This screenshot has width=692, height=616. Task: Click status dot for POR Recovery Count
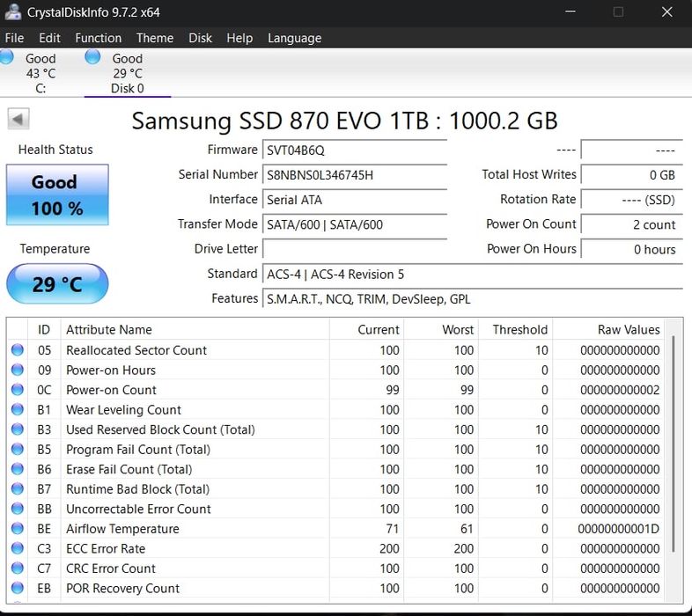point(18,588)
